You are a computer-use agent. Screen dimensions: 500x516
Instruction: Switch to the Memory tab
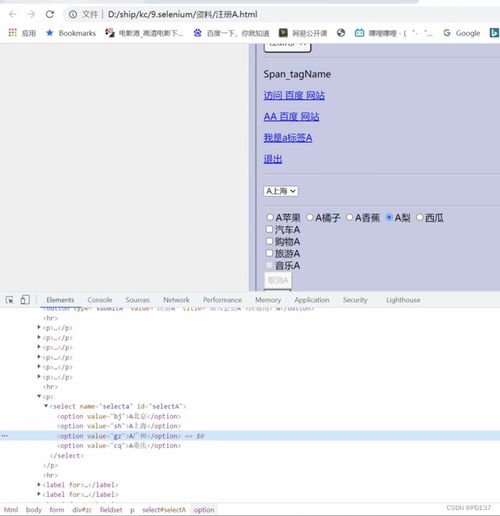(268, 300)
